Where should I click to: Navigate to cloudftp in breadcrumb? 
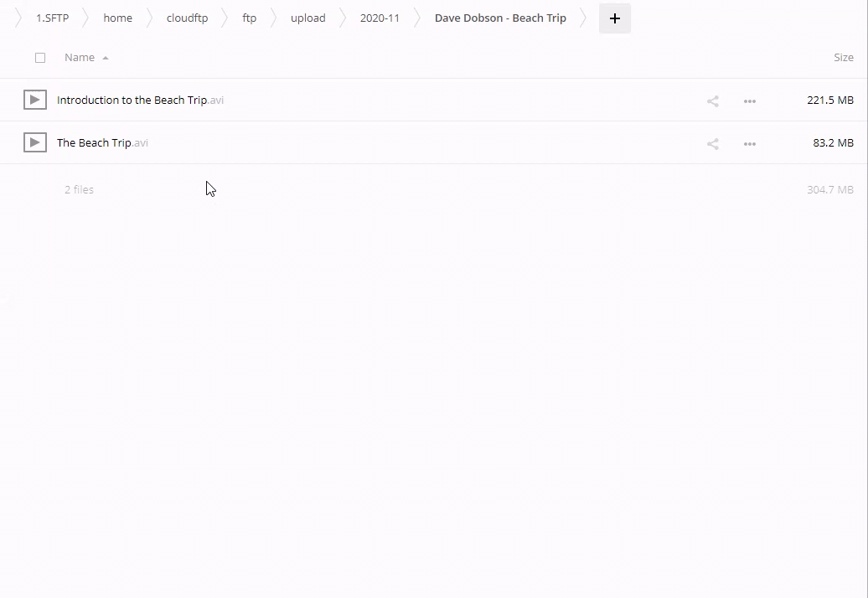187,18
